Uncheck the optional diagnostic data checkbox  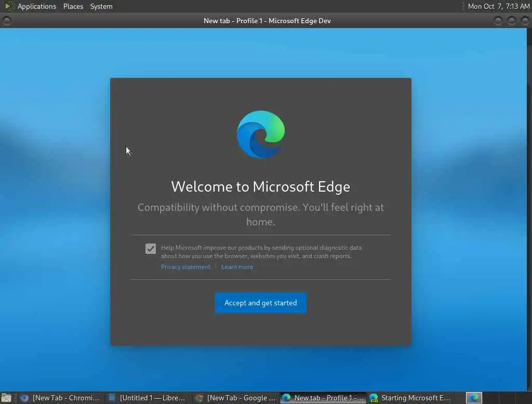pos(151,249)
